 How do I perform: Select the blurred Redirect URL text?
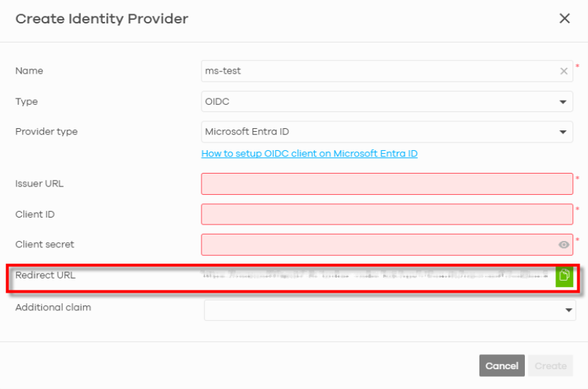point(375,276)
